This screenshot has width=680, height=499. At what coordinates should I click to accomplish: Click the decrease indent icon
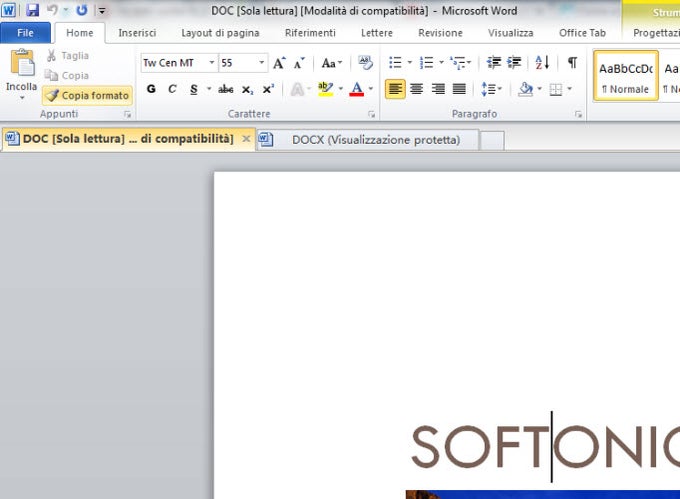coord(494,63)
